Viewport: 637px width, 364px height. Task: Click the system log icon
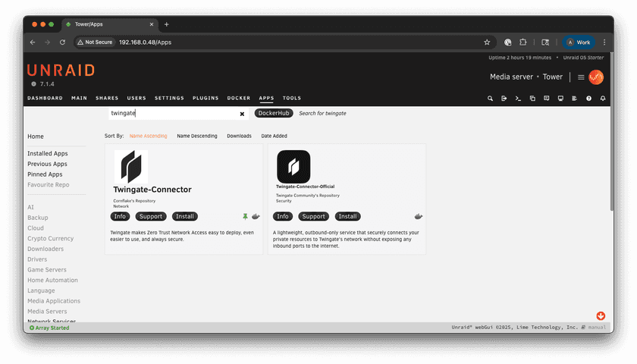point(575,99)
